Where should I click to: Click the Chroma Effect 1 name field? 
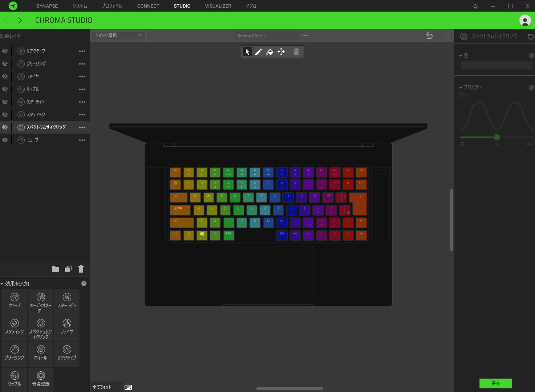(x=266, y=36)
